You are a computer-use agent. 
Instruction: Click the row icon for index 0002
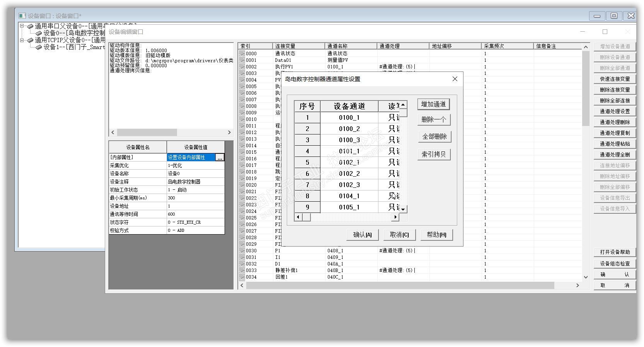[242, 66]
